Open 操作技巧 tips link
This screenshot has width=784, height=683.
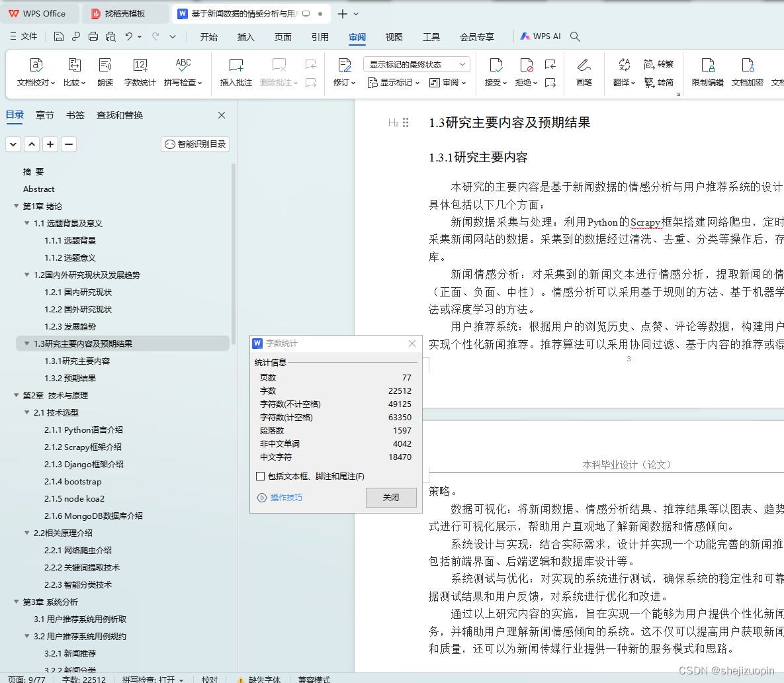[x=280, y=498]
